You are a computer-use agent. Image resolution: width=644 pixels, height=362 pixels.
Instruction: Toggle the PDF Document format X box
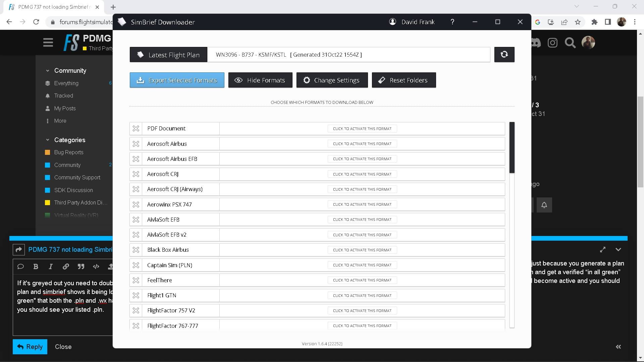click(x=136, y=129)
